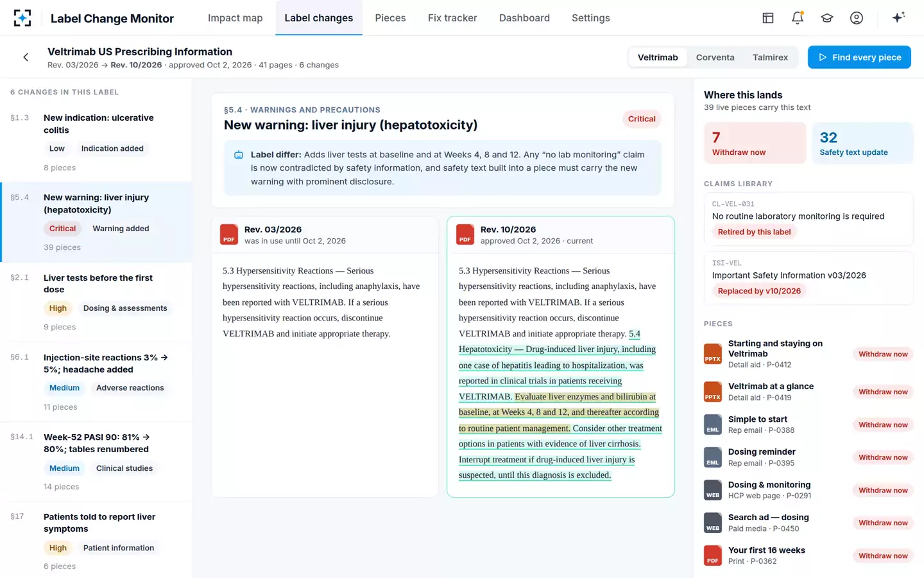Click the Critical badge in section header
Viewport: 924px width, 578px height.
click(642, 119)
